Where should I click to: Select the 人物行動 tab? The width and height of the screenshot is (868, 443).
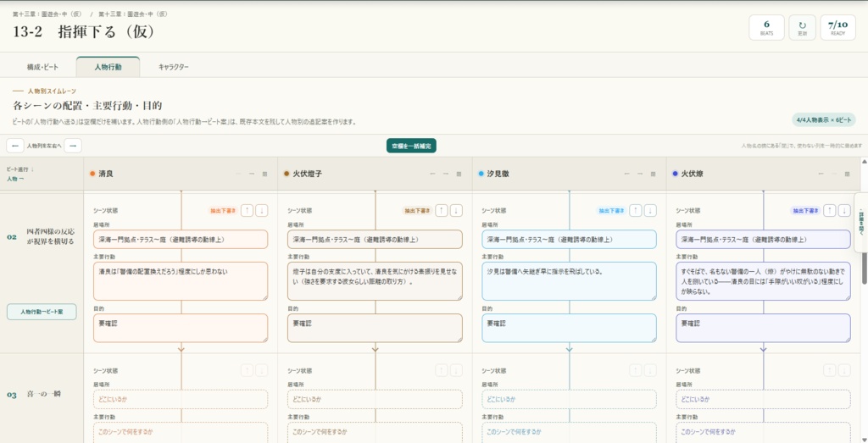108,67
